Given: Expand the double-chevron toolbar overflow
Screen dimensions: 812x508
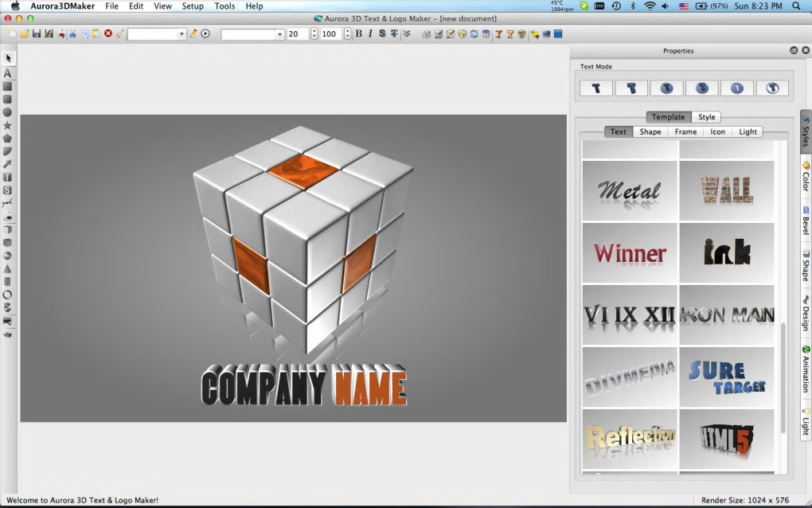Looking at the screenshot, I should click(407, 33).
